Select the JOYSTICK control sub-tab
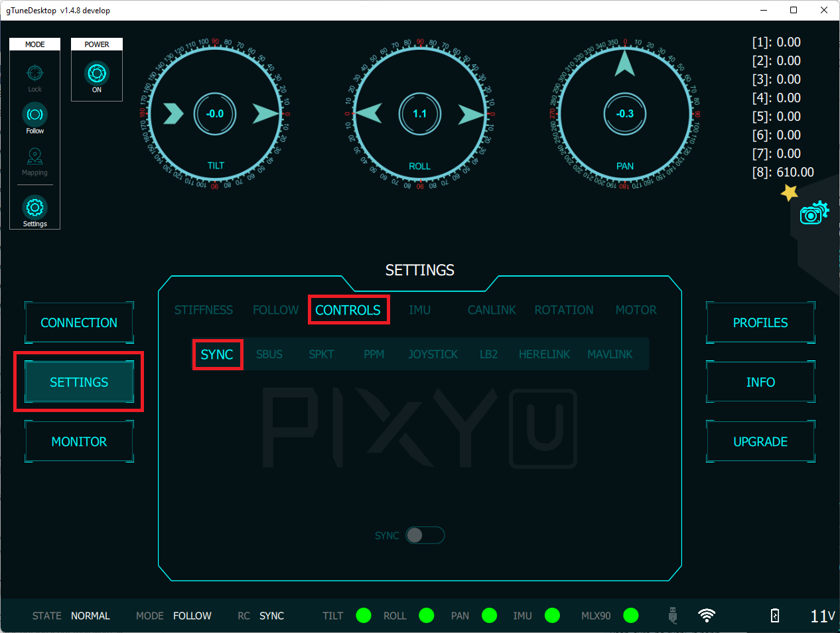 coord(433,354)
